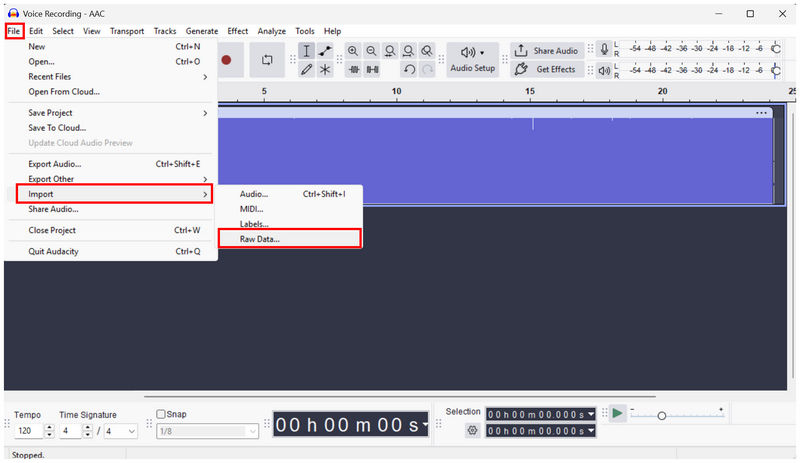Open the Transport menu

[127, 31]
